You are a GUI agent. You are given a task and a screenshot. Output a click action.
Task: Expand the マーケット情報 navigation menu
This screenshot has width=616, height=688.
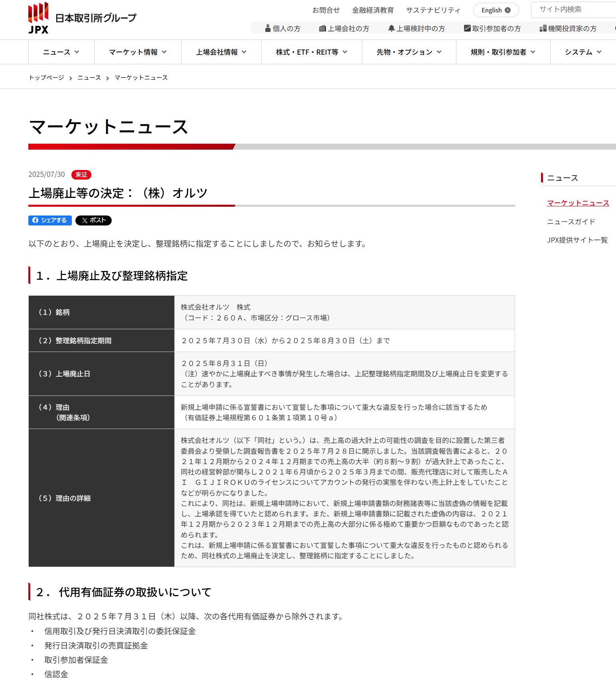[138, 52]
